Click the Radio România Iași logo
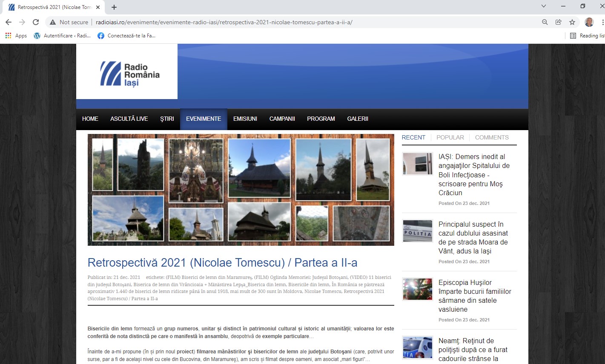The image size is (605, 364). click(x=129, y=74)
